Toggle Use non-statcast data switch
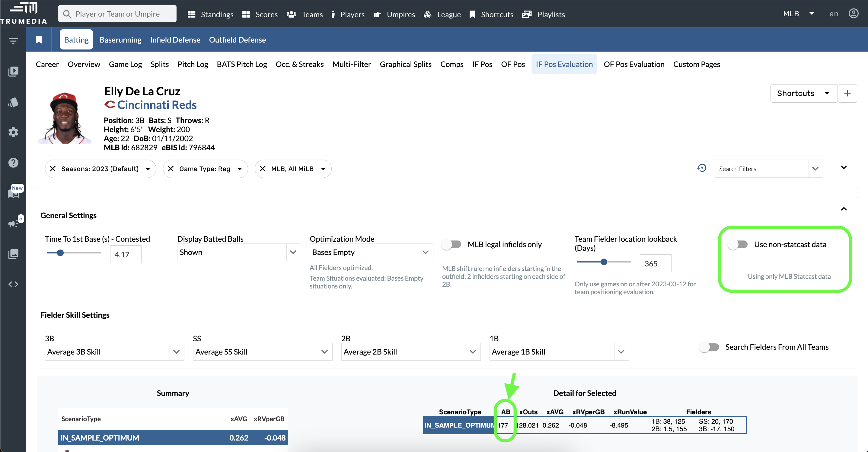This screenshot has width=868, height=452. coord(738,244)
